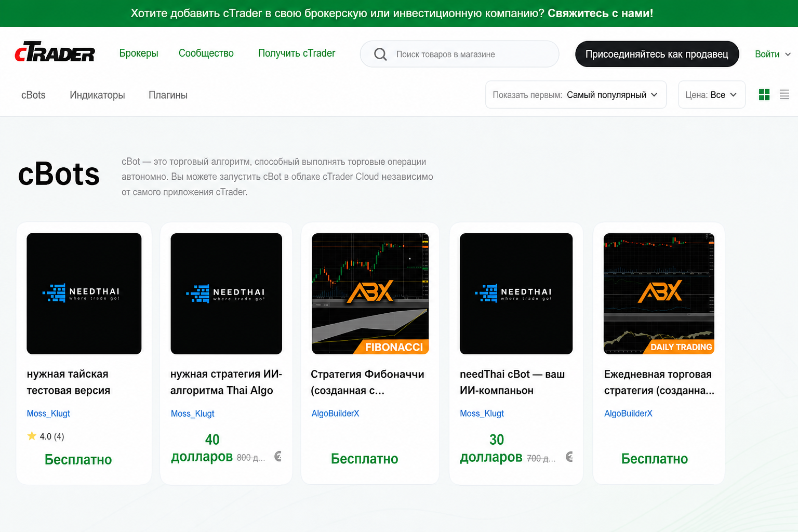Click into the Поиск товаров в магазине field

click(x=459, y=54)
